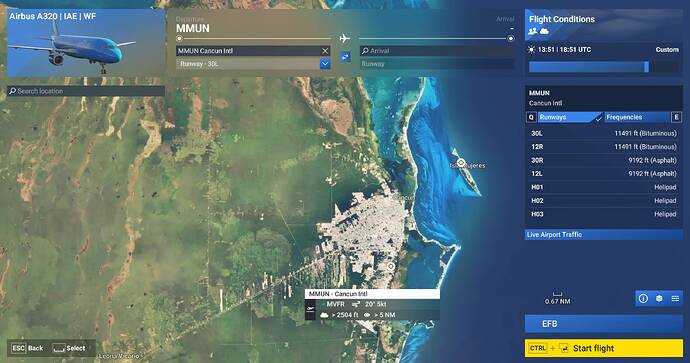Click the 13:51 | 18:51 UTC time text

(x=565, y=50)
